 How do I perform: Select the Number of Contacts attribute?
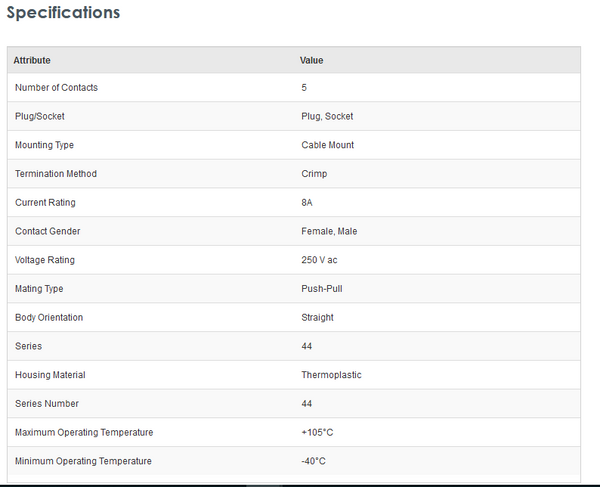[56, 88]
